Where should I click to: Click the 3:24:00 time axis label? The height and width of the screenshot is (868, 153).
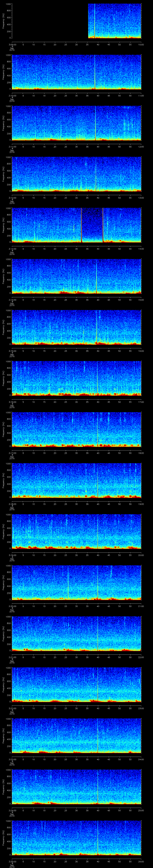(x=12, y=810)
